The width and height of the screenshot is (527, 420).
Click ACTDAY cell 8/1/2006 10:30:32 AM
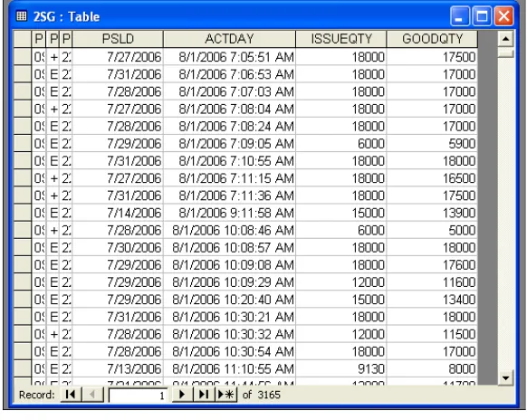pos(230,334)
